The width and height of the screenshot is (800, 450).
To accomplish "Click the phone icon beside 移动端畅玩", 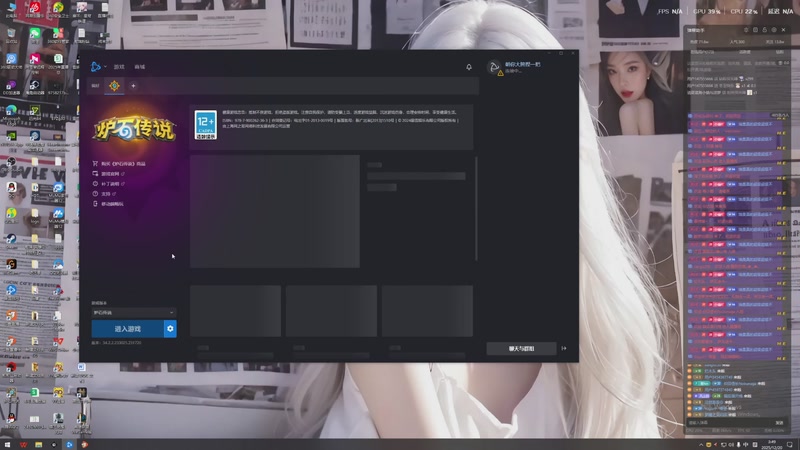I will pos(95,204).
